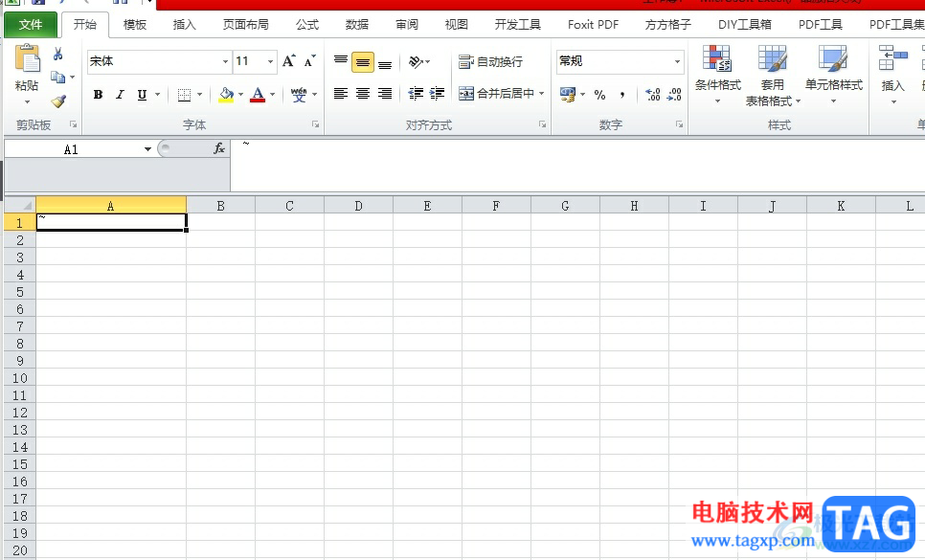Toggle underline formatting
This screenshot has width=925, height=560.
pyautogui.click(x=142, y=95)
